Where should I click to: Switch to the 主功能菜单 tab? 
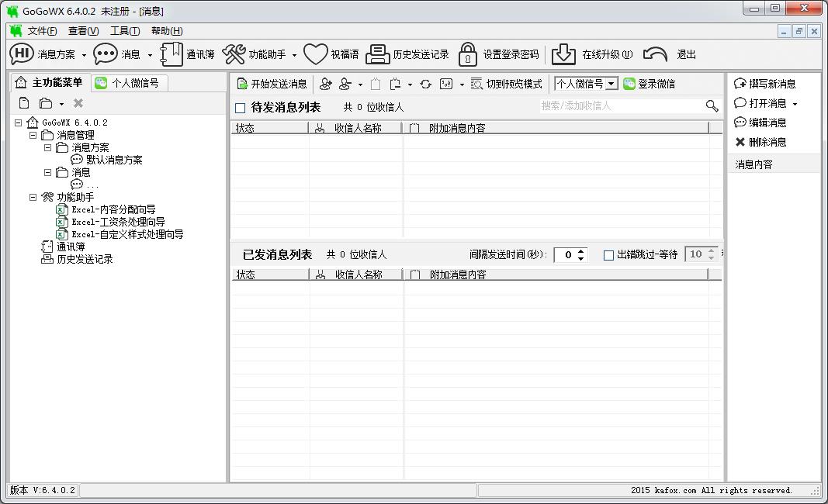click(x=50, y=82)
